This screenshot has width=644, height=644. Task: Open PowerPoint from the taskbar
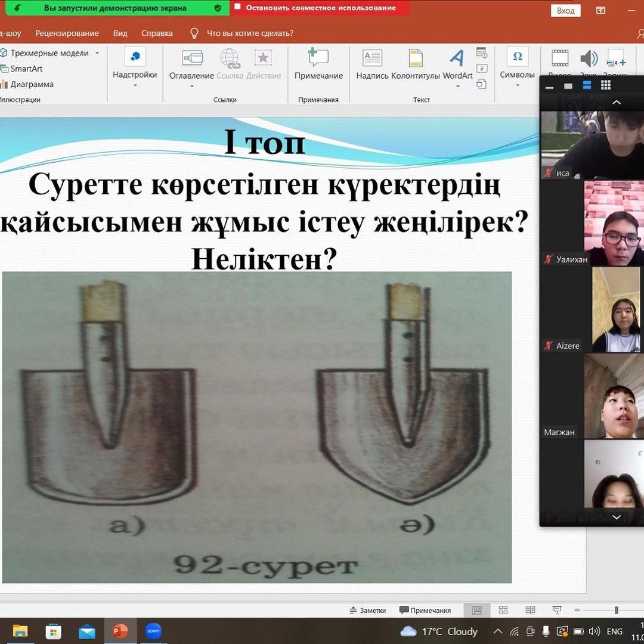(x=120, y=631)
